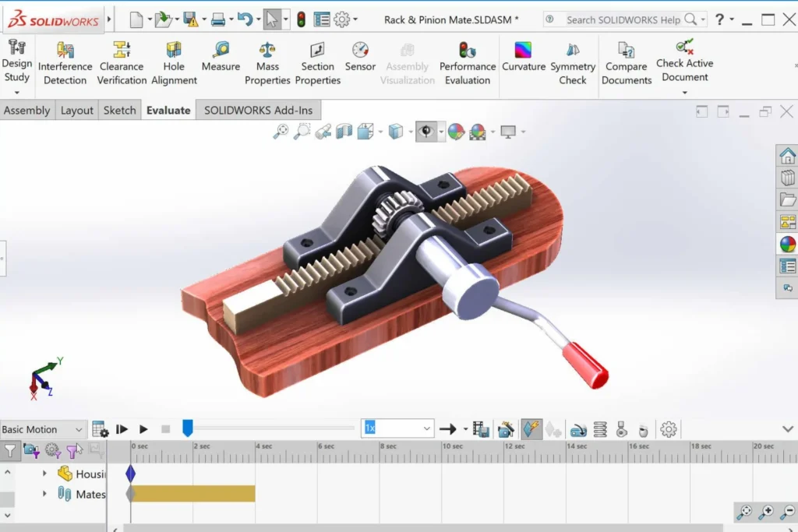Add Gravity in motion toolbar
The image size is (798, 532).
click(x=643, y=430)
